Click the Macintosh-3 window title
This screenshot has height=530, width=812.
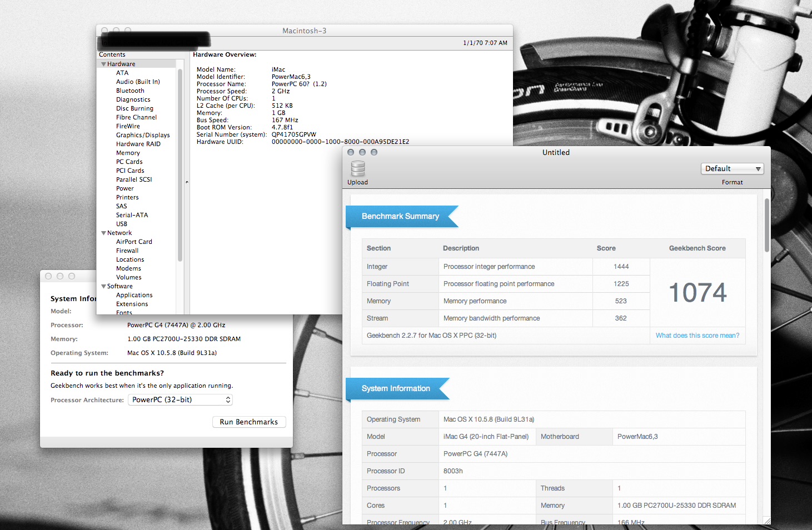(305, 31)
